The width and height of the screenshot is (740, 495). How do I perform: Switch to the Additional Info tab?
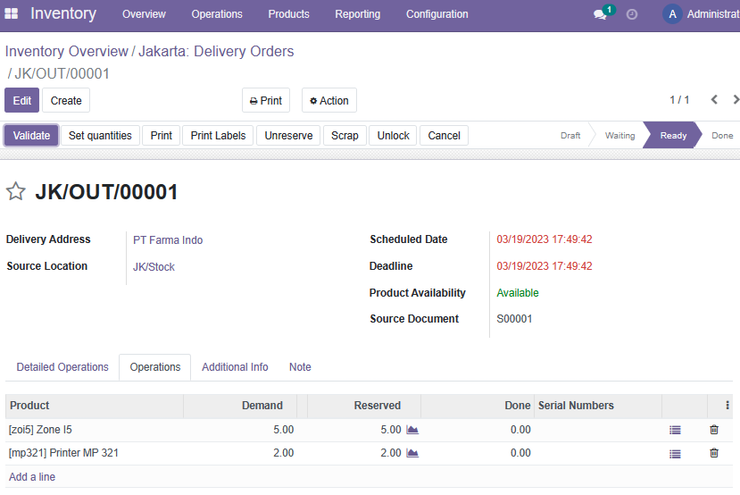(235, 367)
